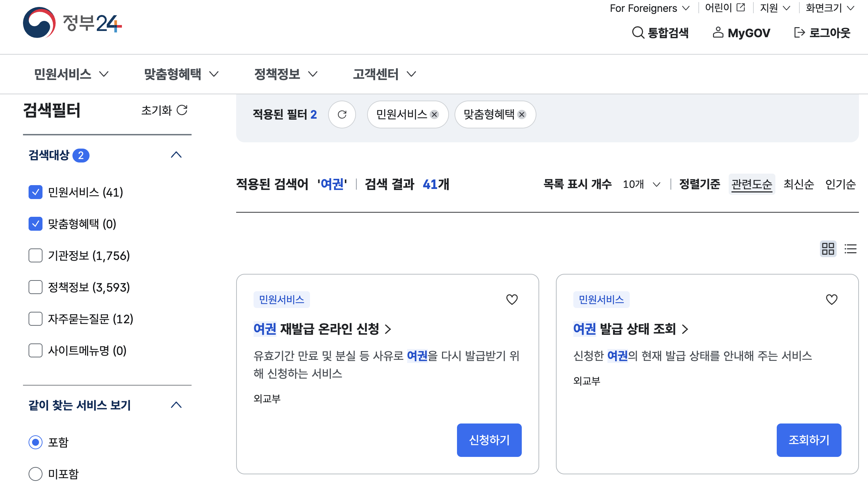This screenshot has height=483, width=868.
Task: Open the 10개 list count dropdown
Action: click(x=641, y=184)
